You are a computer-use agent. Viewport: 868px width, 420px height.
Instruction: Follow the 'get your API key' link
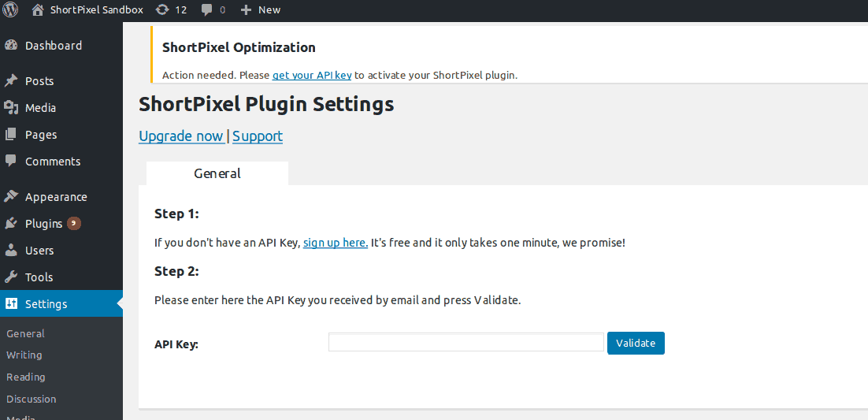click(x=312, y=76)
